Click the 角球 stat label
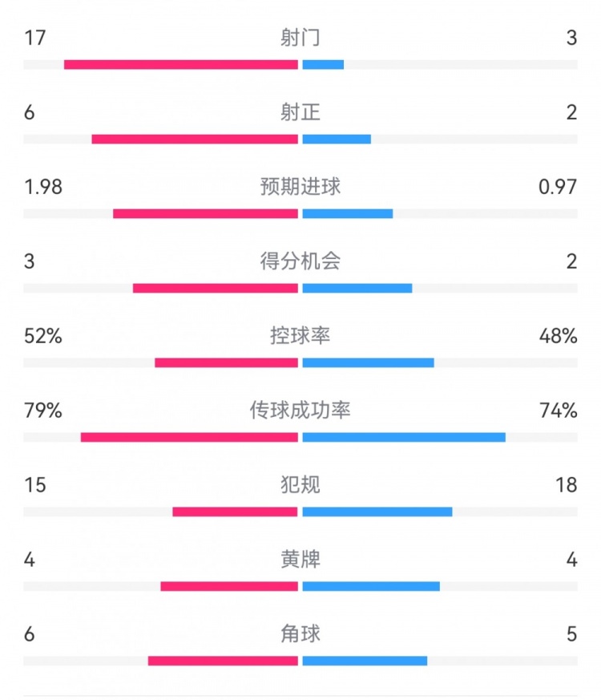 tap(300, 633)
